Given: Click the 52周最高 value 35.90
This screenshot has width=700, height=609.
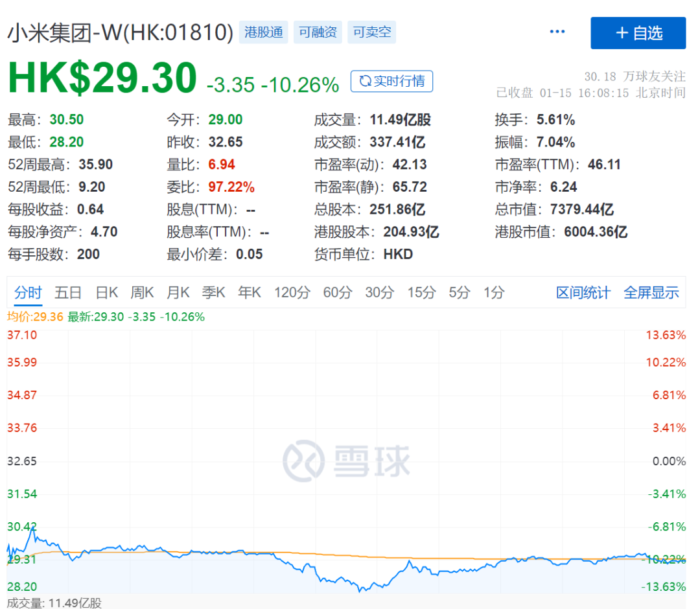Looking at the screenshot, I should 95,164.
